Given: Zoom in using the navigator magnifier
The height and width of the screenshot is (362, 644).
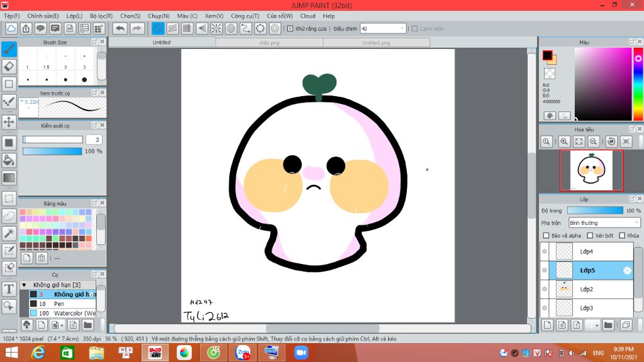Looking at the screenshot, I should [564, 142].
